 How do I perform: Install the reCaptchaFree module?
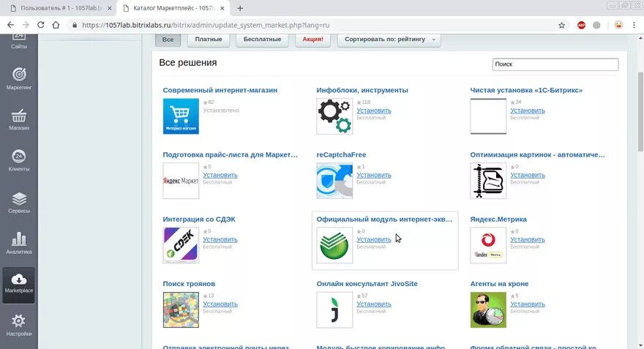[x=374, y=175]
